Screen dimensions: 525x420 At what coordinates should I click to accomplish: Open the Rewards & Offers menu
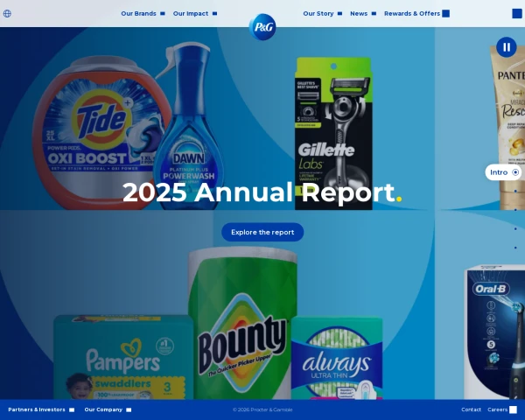point(416,13)
